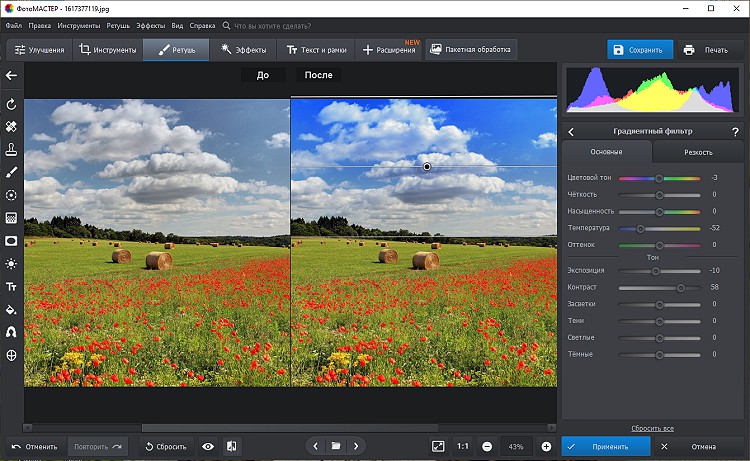Image resolution: width=750 pixels, height=461 pixels.
Task: Select the healing brush bandage tool
Action: click(x=12, y=127)
